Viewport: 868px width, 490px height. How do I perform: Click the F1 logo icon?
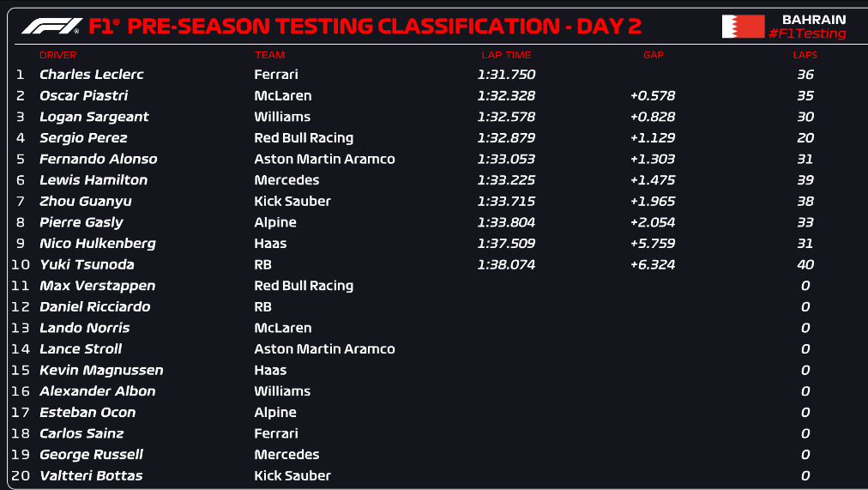pos(51,26)
